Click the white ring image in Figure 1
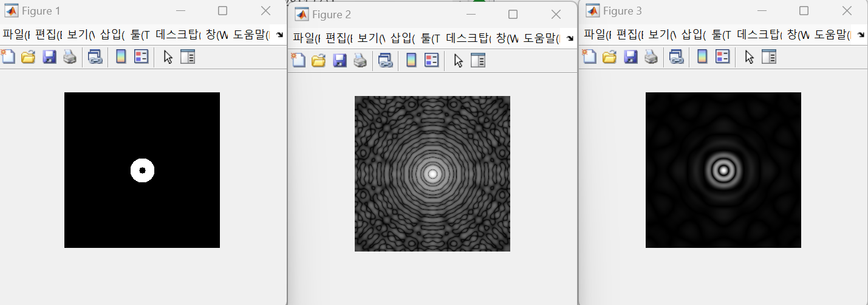This screenshot has width=868, height=305. (x=142, y=170)
